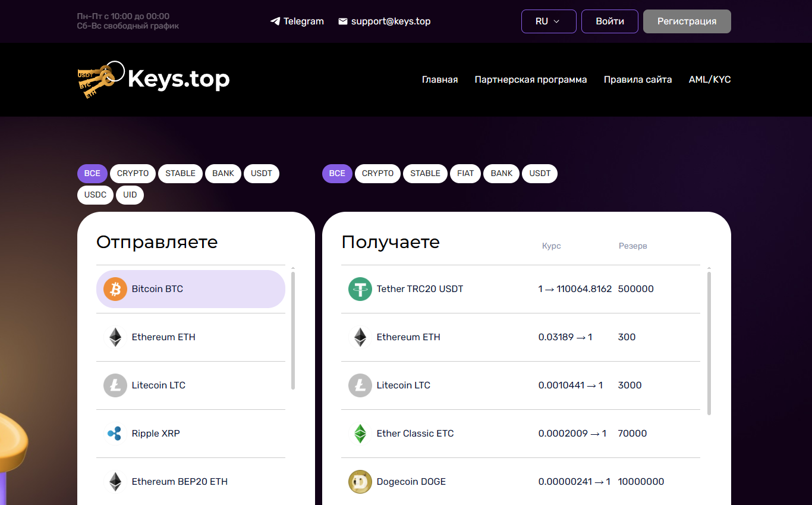812x505 pixels.
Task: Select the CRYPTO filter on the send side
Action: [133, 174]
